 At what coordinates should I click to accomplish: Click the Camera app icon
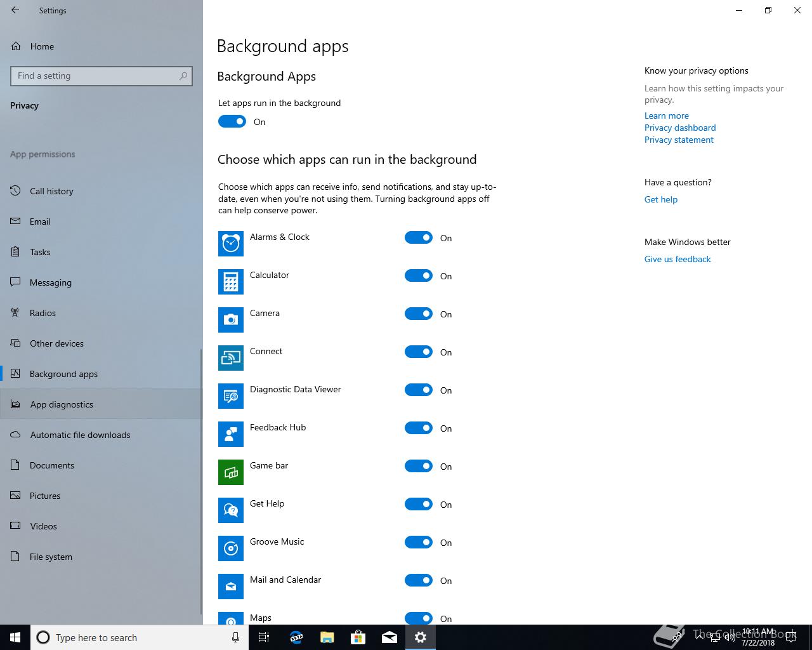231,320
